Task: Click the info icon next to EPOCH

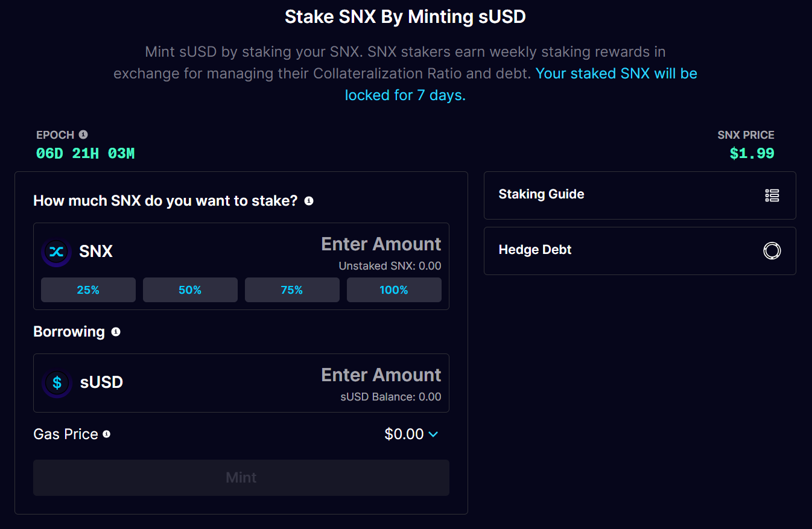Action: (x=83, y=135)
